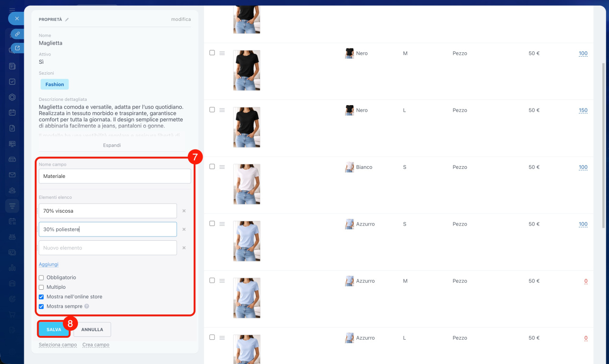This screenshot has width=609, height=364.
Task: Delete the '30% poliestere' list element
Action: tap(184, 229)
